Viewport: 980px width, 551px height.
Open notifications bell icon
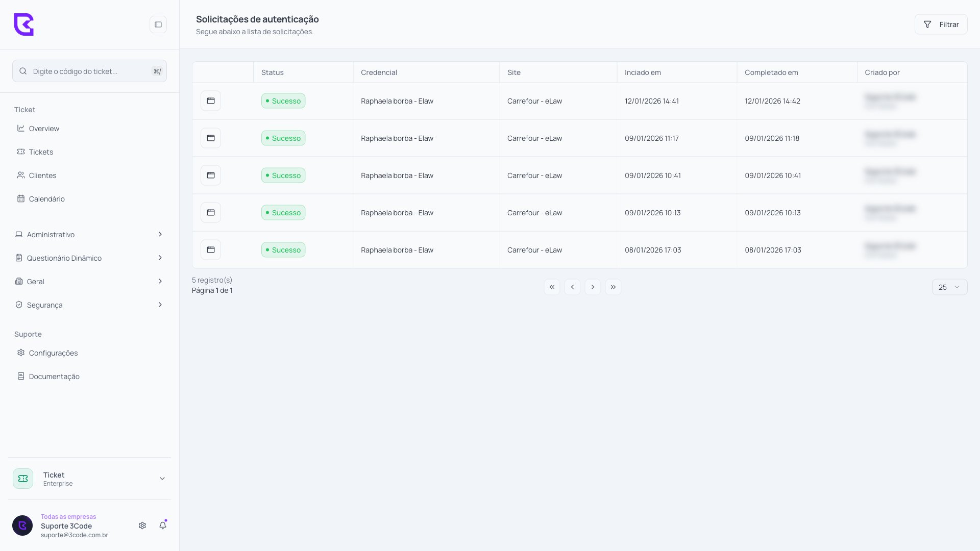(x=163, y=525)
